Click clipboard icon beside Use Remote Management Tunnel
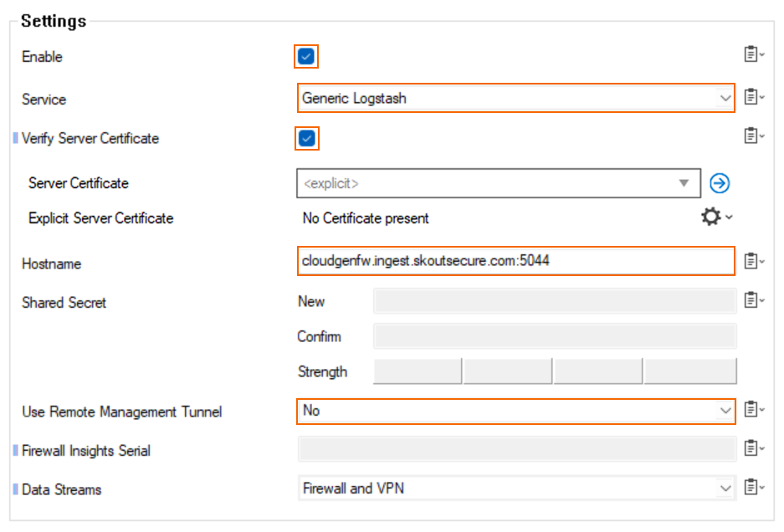 [754, 410]
